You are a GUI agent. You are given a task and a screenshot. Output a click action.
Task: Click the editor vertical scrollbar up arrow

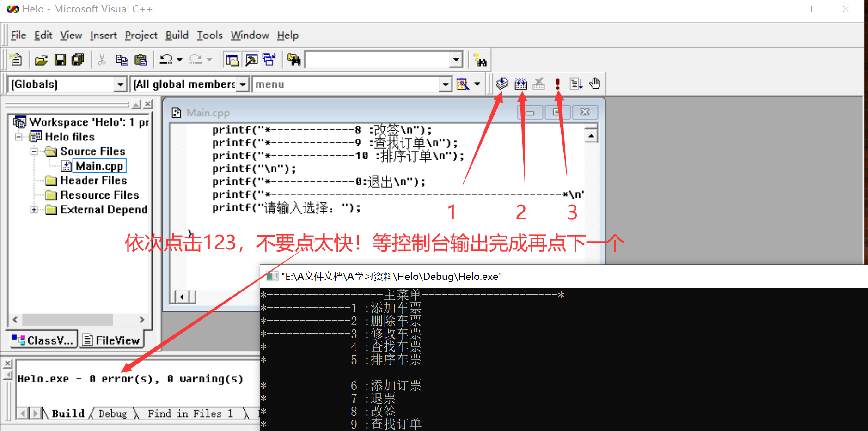point(591,135)
